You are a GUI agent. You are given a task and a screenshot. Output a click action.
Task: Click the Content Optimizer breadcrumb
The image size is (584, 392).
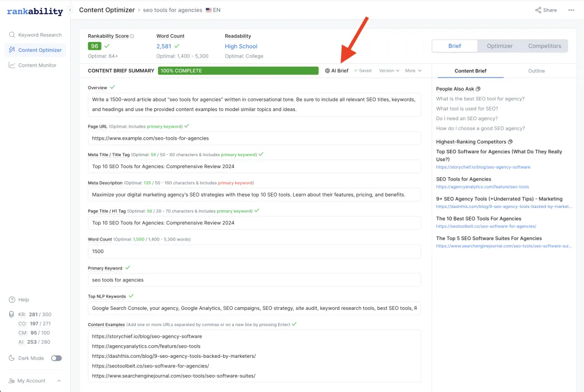(107, 10)
